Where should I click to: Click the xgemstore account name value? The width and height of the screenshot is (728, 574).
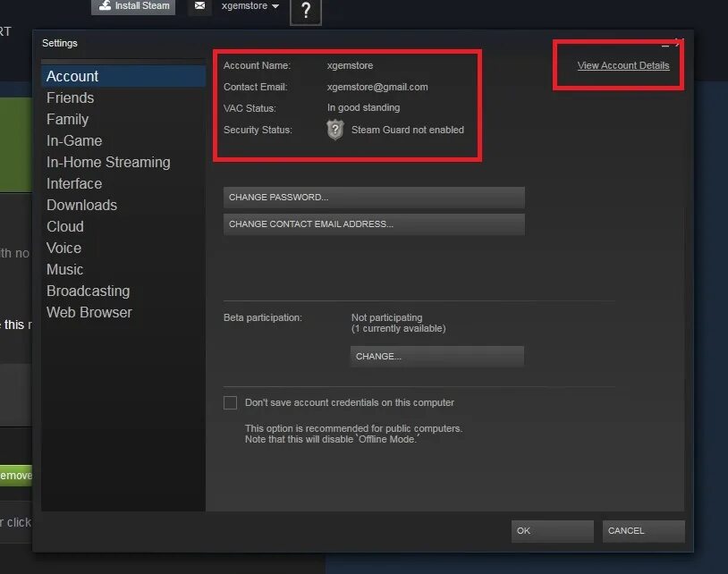[350, 65]
